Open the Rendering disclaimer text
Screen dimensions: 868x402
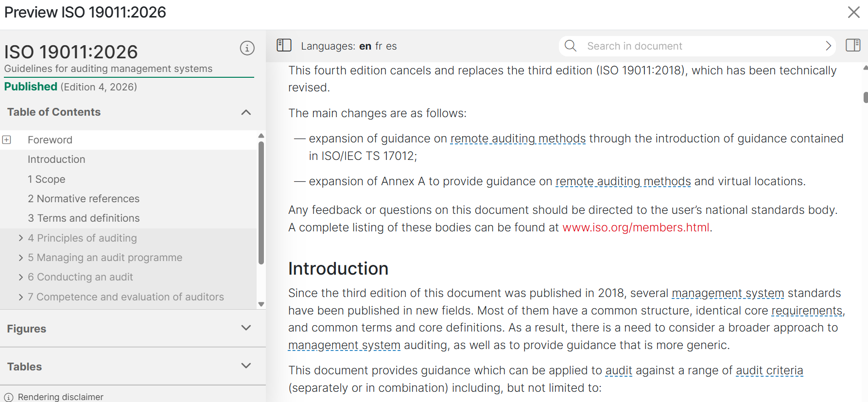click(x=61, y=397)
